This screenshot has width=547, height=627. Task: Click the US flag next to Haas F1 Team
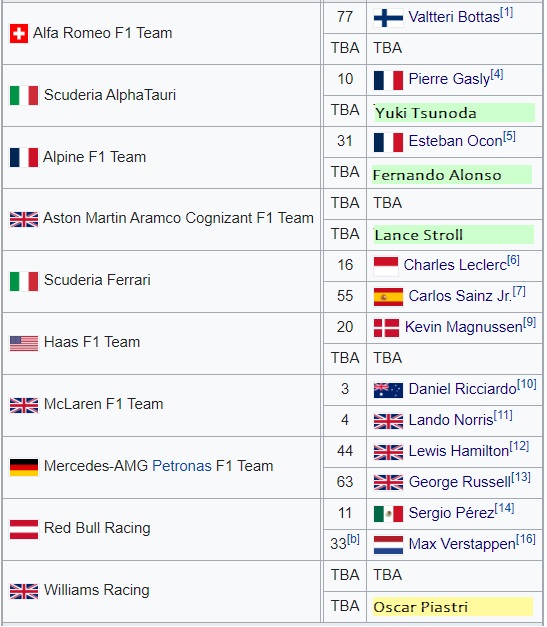pyautogui.click(x=24, y=343)
